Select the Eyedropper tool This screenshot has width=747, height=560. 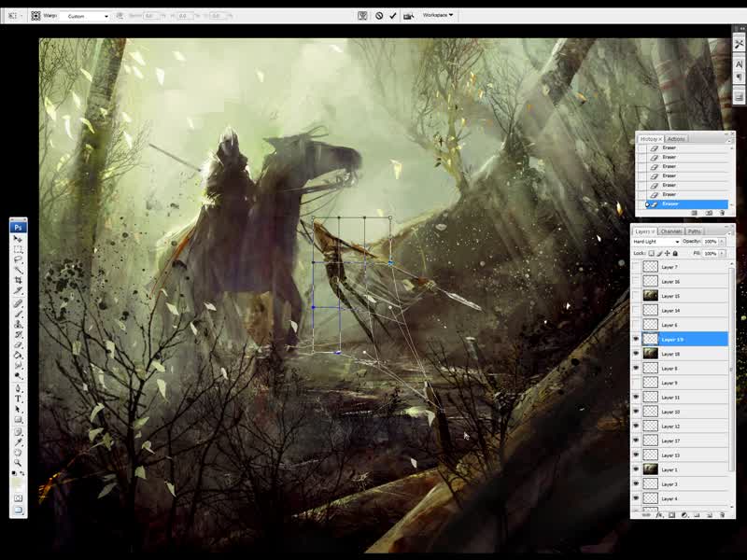tap(18, 441)
